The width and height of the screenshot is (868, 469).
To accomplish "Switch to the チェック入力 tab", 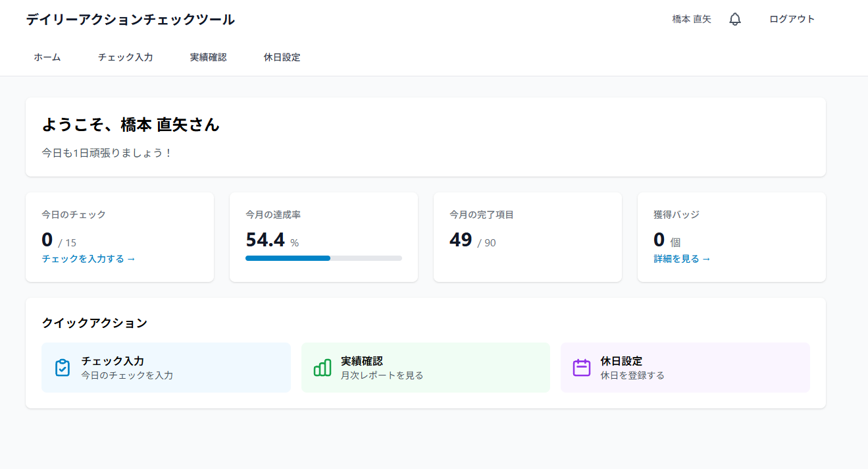I will tap(126, 57).
